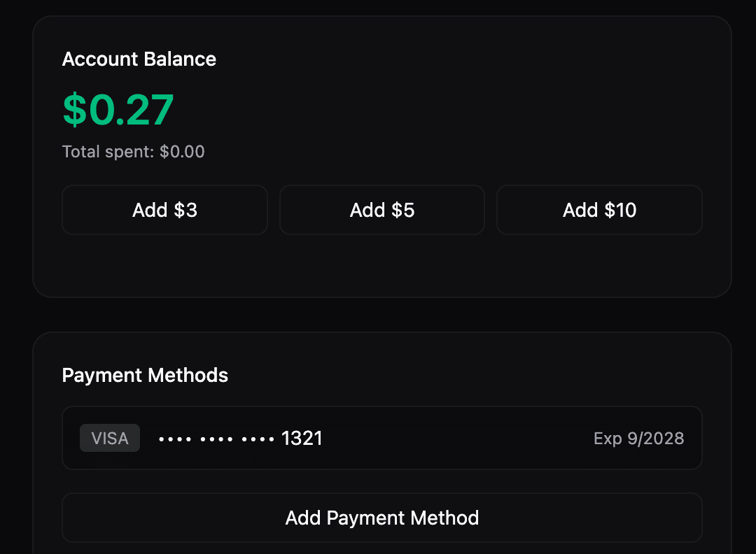Click the Exp 9/2028 expiration label
This screenshot has height=554, width=756.
click(638, 438)
